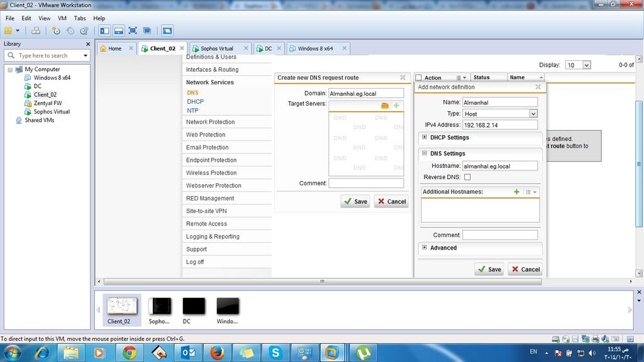Viewport: 644px width, 362px height.
Task: Cancel the DNS request route
Action: tap(391, 202)
